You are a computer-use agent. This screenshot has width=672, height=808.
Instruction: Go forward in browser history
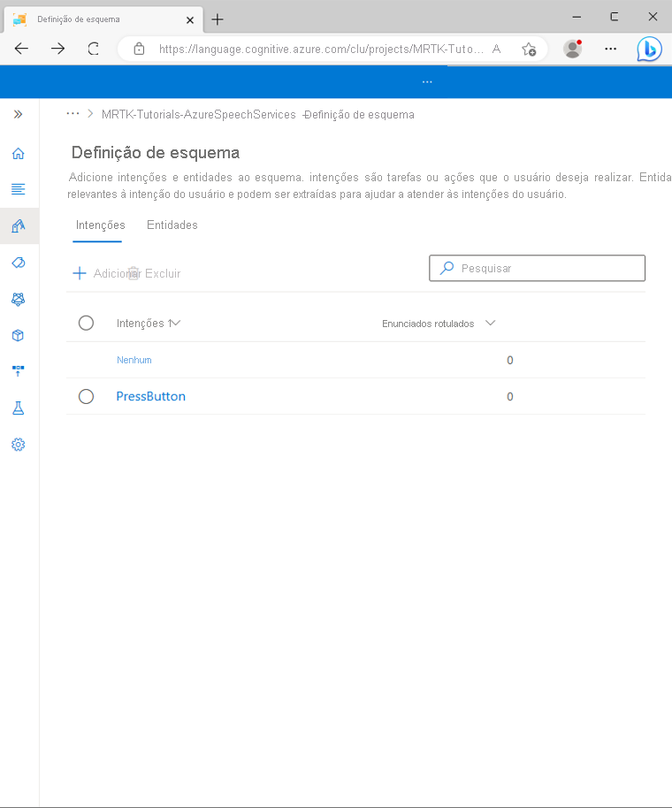pos(57,49)
